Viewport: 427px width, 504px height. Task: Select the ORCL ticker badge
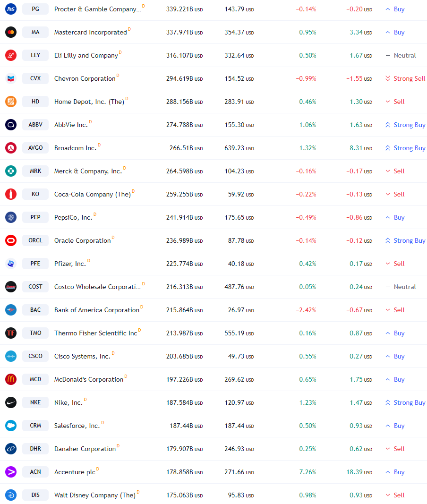[35, 240]
